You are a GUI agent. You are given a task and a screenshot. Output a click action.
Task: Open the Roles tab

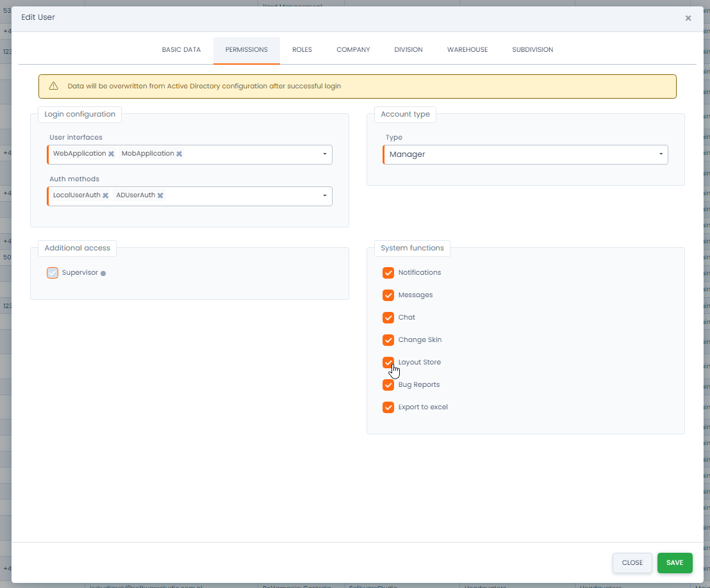pyautogui.click(x=302, y=50)
